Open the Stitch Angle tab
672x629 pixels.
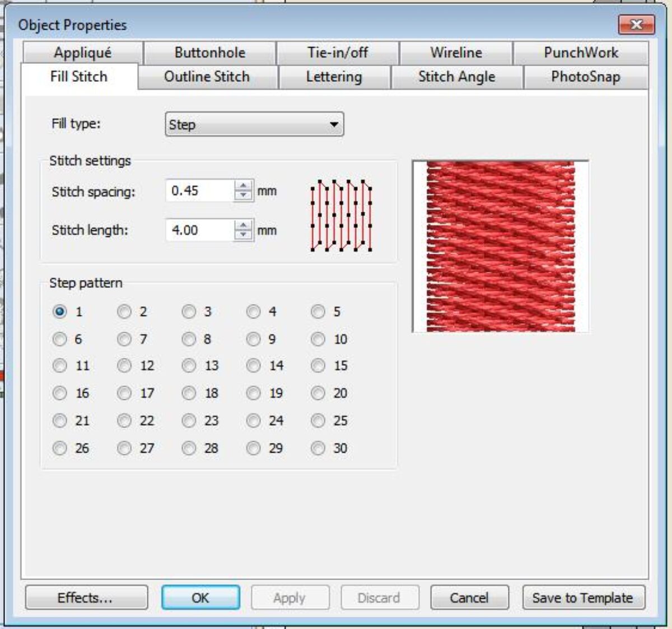pos(456,77)
